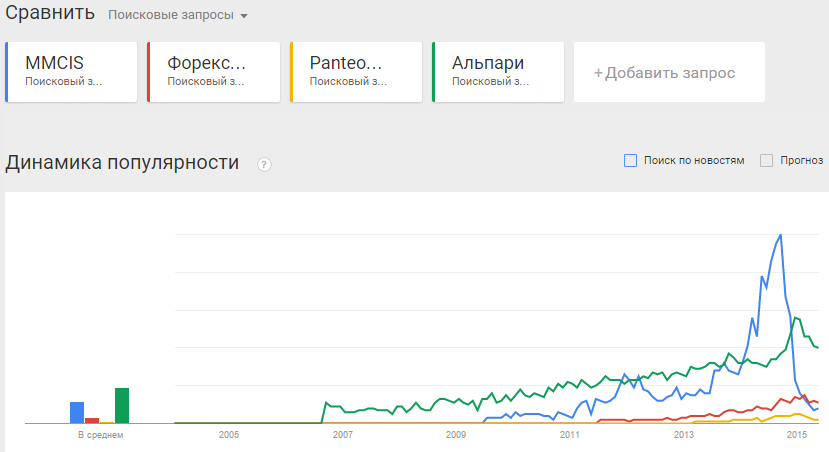
Task: Select the MMCIS search term card
Action: click(71, 71)
